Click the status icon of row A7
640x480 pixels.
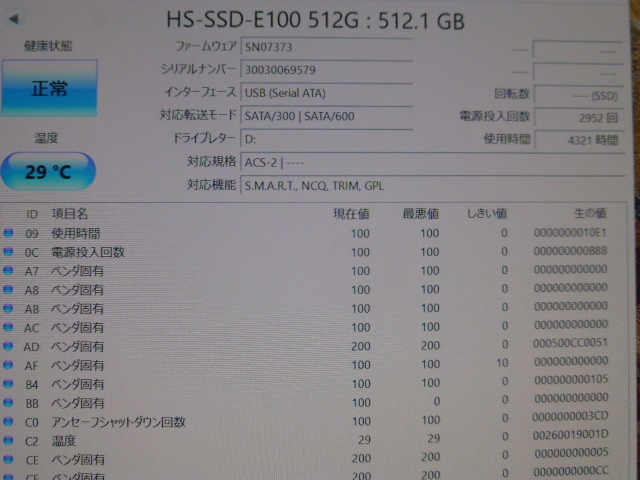click(8, 271)
